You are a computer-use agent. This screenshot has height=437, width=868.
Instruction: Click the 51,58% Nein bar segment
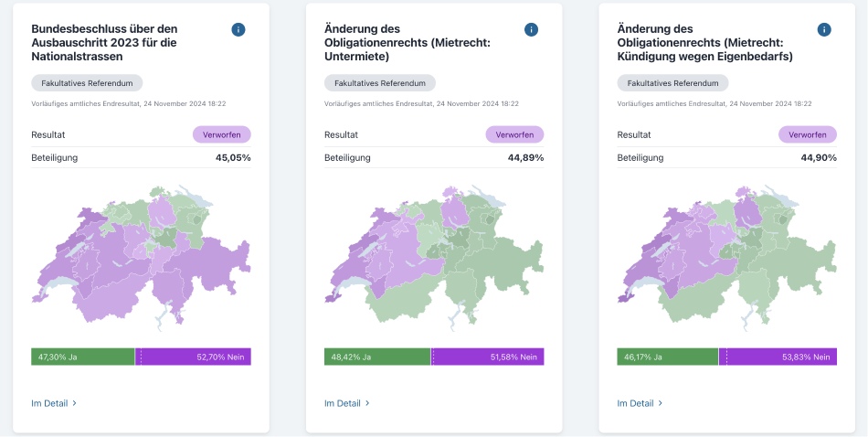coord(488,357)
